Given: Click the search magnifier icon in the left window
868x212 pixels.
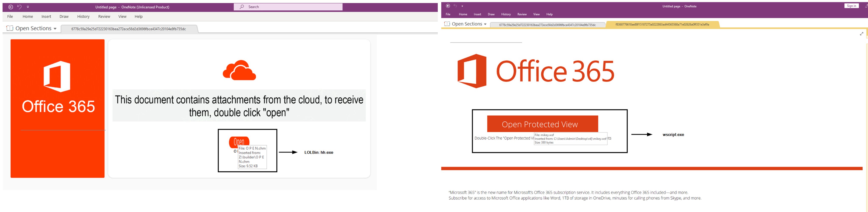Looking at the screenshot, I should pos(242,7).
